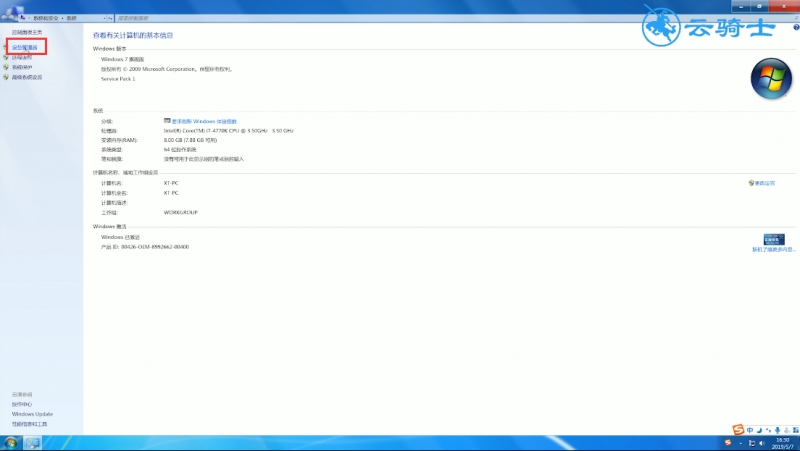Click Windows Experience Index rating icon
This screenshot has height=451, width=800.
(x=167, y=121)
